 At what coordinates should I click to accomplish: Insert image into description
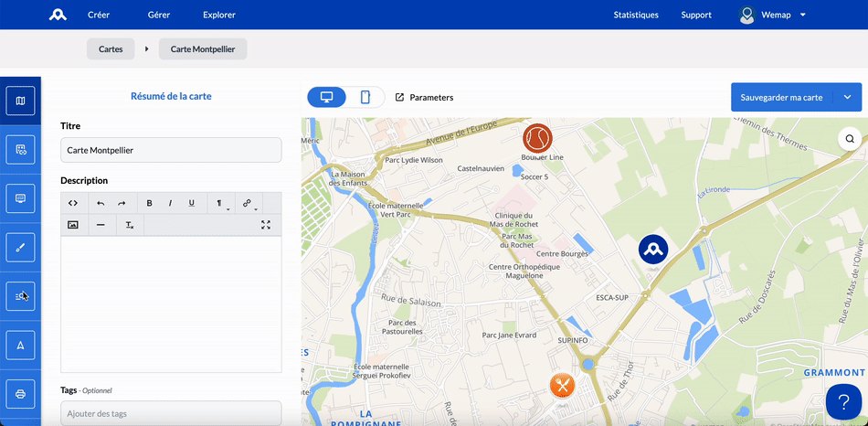click(73, 225)
